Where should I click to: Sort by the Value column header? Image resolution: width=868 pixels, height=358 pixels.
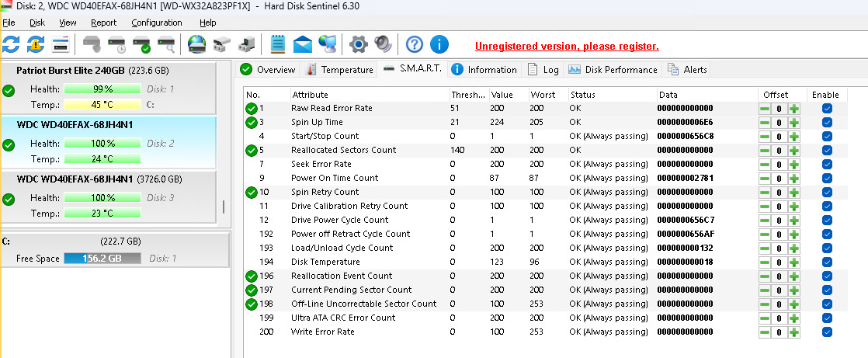tap(508, 95)
